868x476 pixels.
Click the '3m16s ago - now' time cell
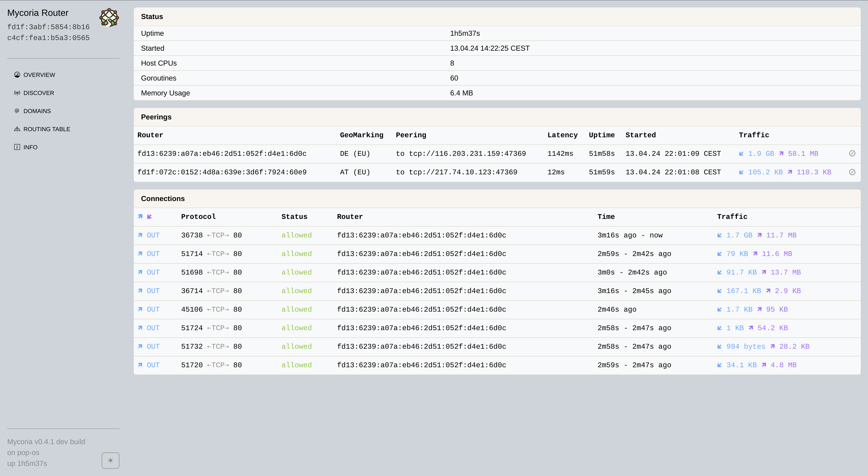click(x=630, y=235)
